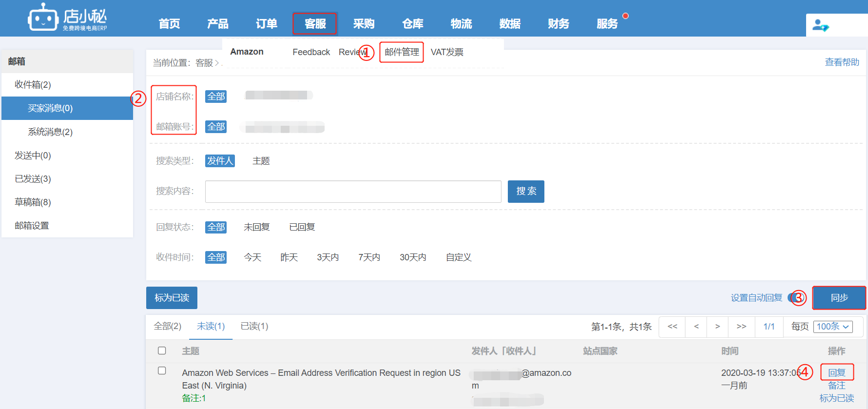Tick the Amazon Web Services email checkbox
The height and width of the screenshot is (409, 868).
162,371
